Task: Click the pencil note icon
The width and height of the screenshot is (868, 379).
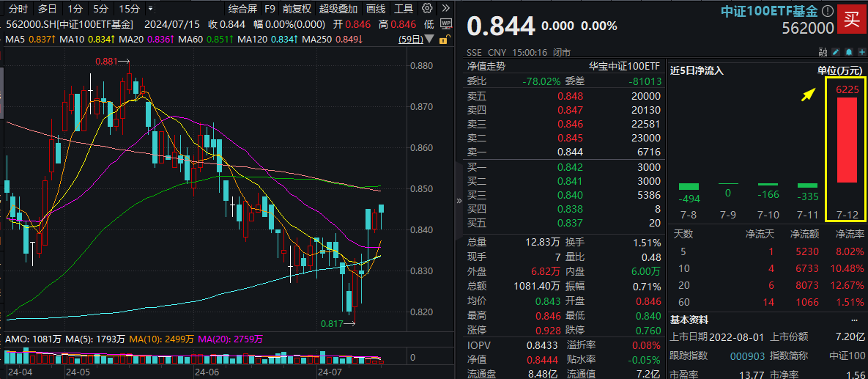Action: tap(836, 52)
